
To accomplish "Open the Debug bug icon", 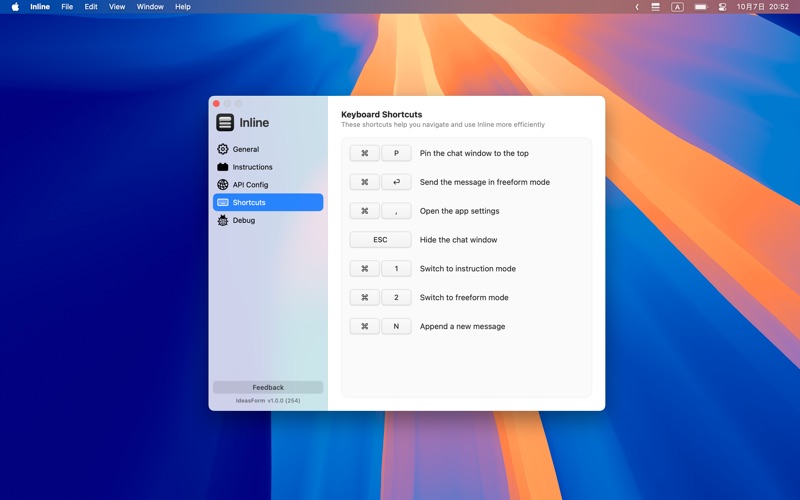I will click(x=222, y=221).
